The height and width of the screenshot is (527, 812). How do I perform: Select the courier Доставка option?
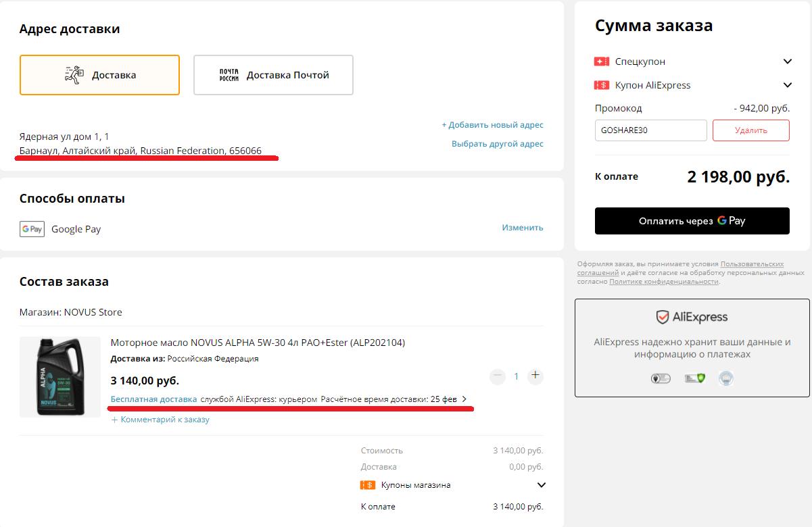tap(99, 75)
